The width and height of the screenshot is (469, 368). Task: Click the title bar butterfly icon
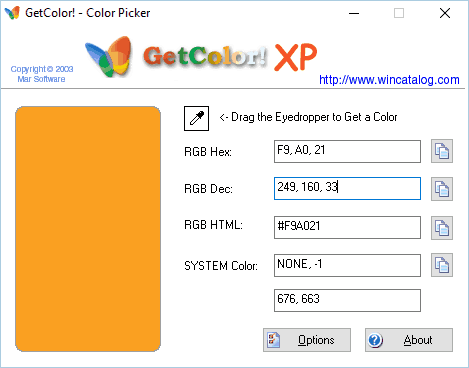pyautogui.click(x=12, y=13)
